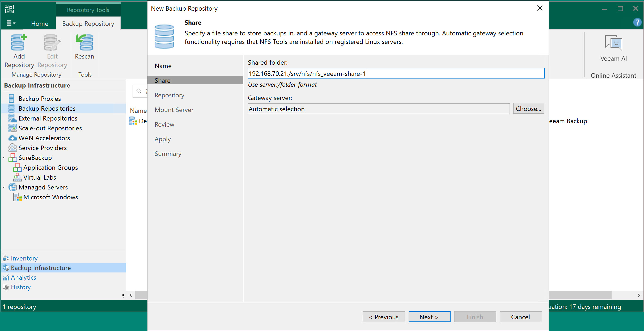This screenshot has height=331, width=644.
Task: Select WAN Accelerators in the tree
Action: 44,138
